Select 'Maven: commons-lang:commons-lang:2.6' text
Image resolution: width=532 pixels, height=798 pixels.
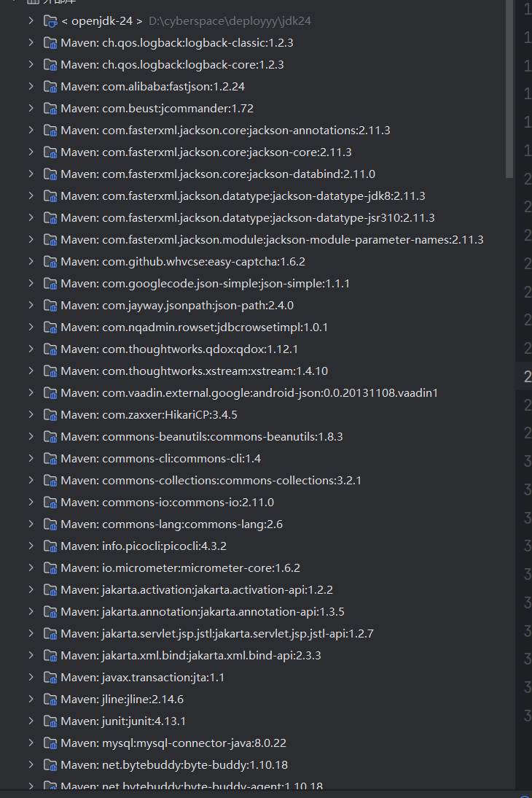click(171, 524)
